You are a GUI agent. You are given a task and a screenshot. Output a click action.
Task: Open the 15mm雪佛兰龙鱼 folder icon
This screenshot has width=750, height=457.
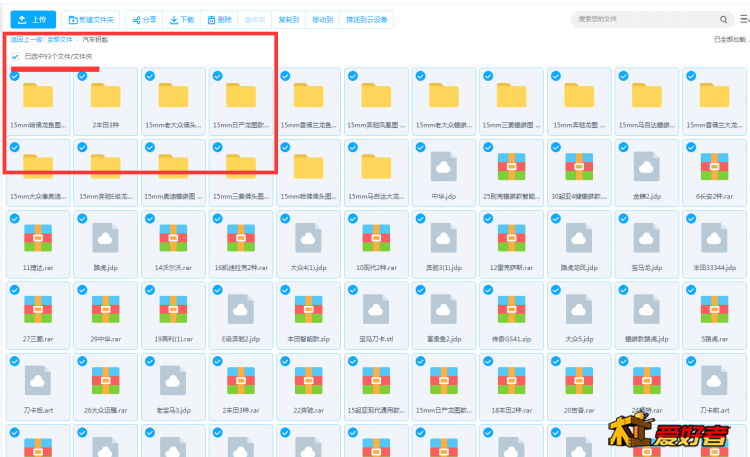tap(309, 95)
